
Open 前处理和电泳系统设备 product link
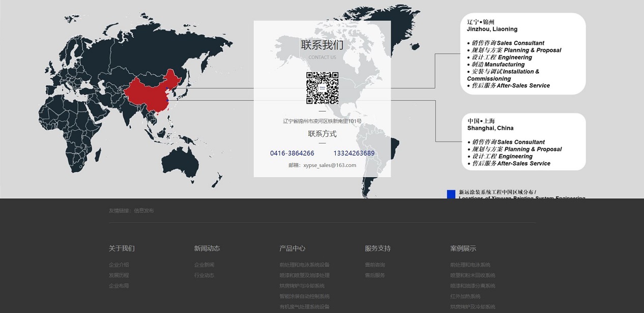point(305,265)
